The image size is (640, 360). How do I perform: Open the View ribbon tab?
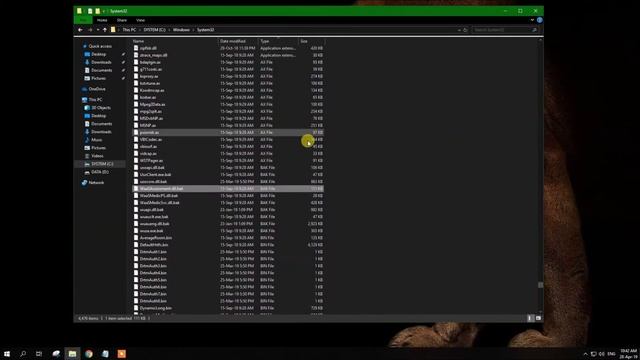(140, 20)
